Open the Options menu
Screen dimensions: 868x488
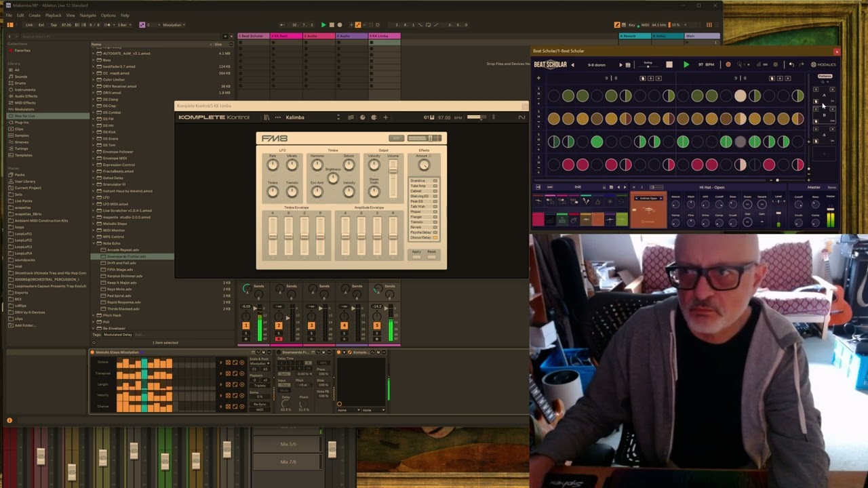pyautogui.click(x=108, y=15)
